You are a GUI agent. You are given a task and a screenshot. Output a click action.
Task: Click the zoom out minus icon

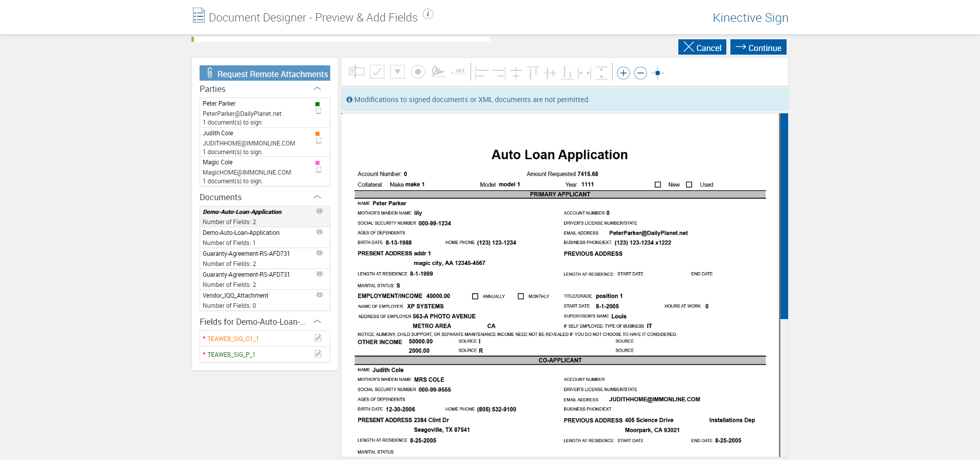coord(640,73)
